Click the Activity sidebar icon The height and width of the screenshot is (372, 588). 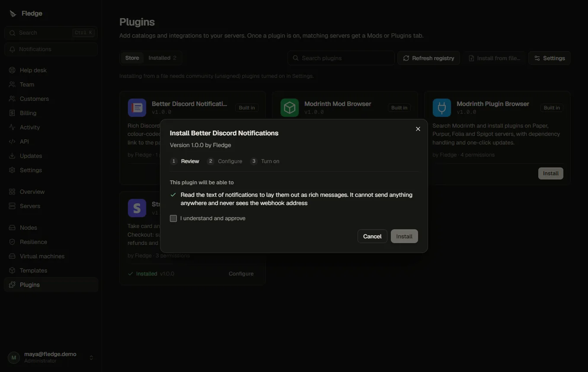click(x=12, y=127)
